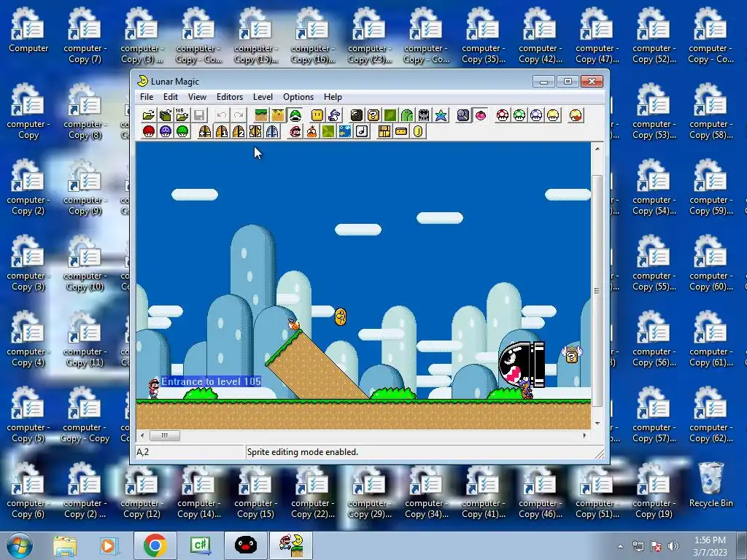Open the File menu
Image resolution: width=747 pixels, height=560 pixels.
(147, 97)
